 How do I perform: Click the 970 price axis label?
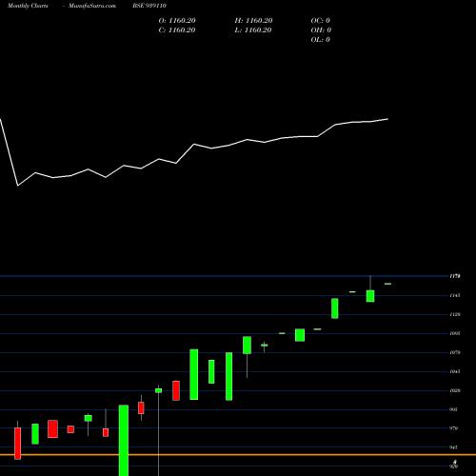(x=454, y=428)
